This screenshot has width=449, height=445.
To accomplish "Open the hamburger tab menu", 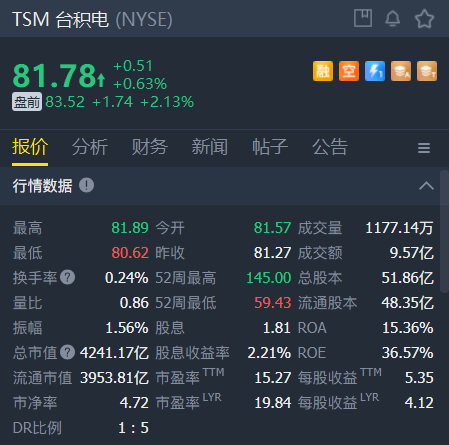I will point(424,148).
